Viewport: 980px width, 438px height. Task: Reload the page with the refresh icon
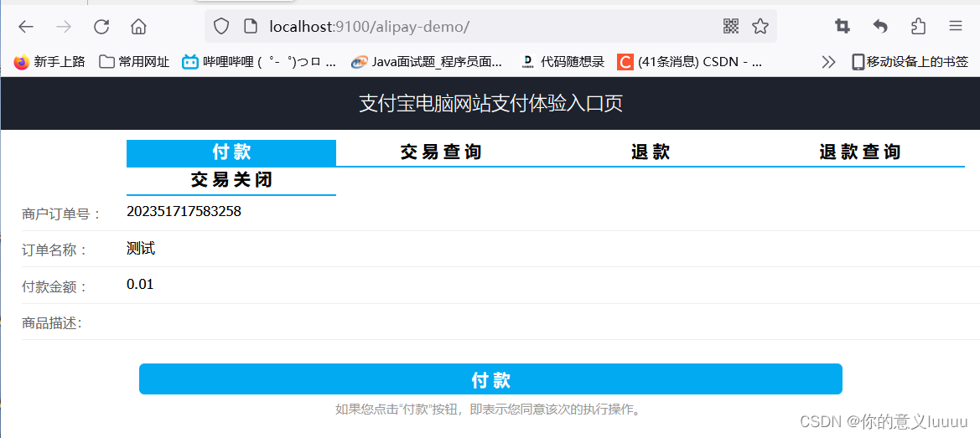point(101,26)
